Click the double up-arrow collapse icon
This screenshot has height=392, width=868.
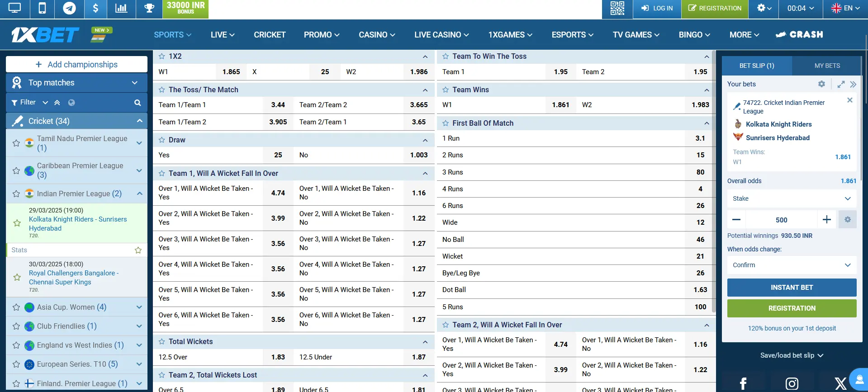57,103
